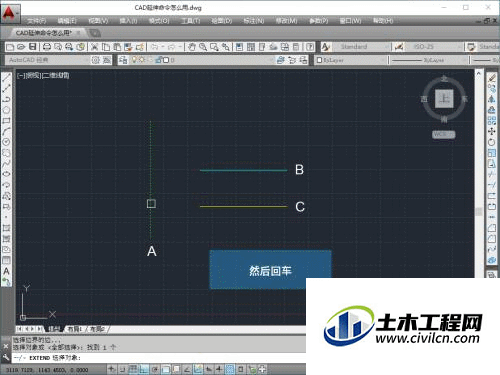Click the 东 direction on ViewCube compass
The width and height of the screenshot is (500, 375).
point(464,99)
